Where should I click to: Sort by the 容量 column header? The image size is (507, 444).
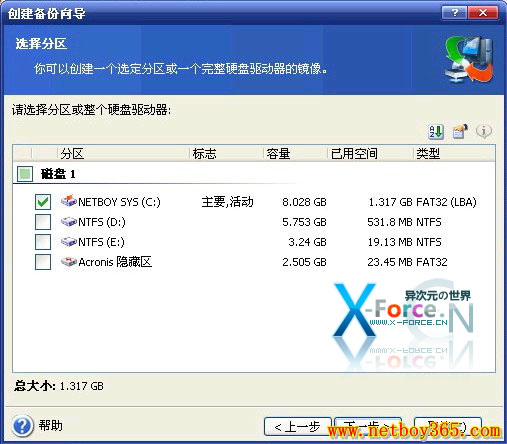(295, 154)
